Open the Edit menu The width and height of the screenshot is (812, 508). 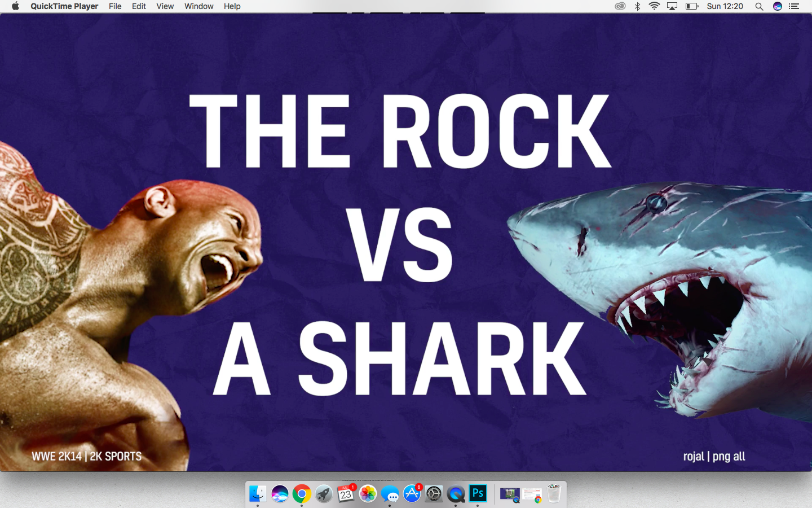click(139, 6)
